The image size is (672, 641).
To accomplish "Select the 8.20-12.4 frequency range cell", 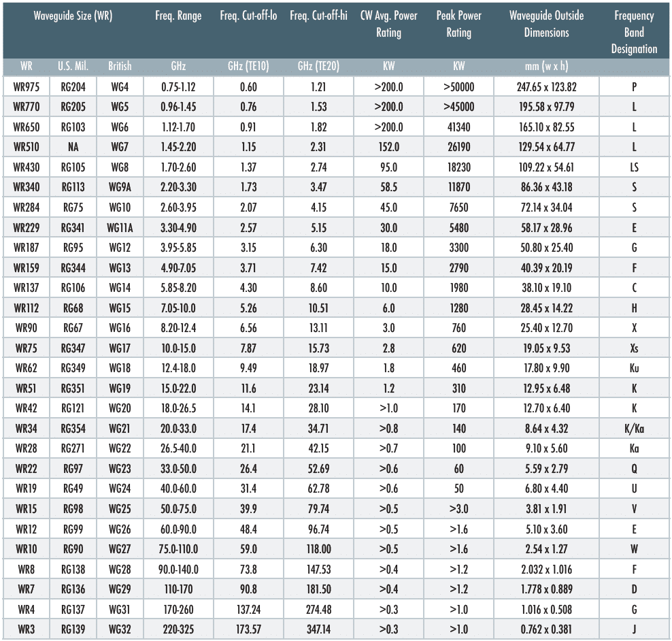I will click(x=178, y=328).
